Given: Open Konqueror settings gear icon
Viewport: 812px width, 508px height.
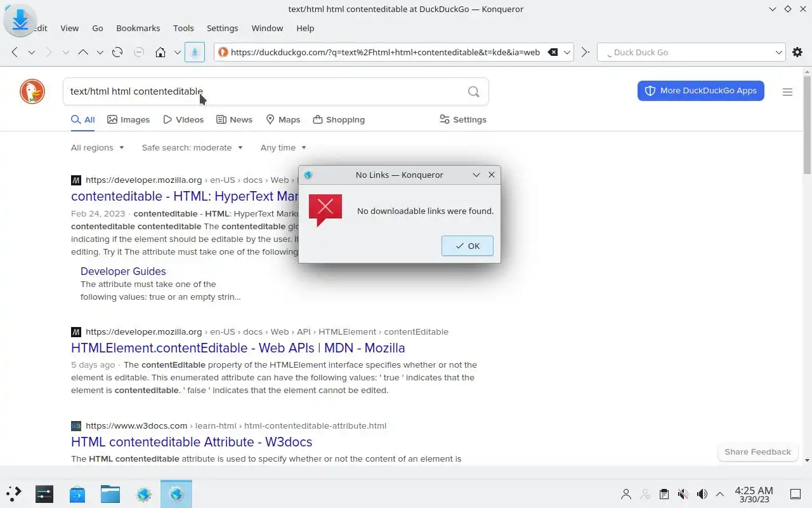Looking at the screenshot, I should tap(797, 53).
